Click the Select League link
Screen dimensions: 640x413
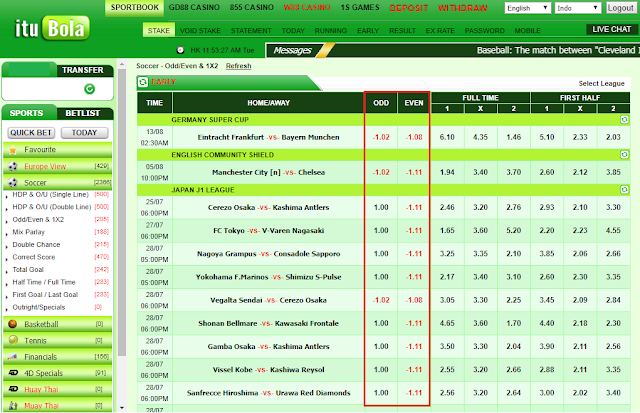point(601,83)
